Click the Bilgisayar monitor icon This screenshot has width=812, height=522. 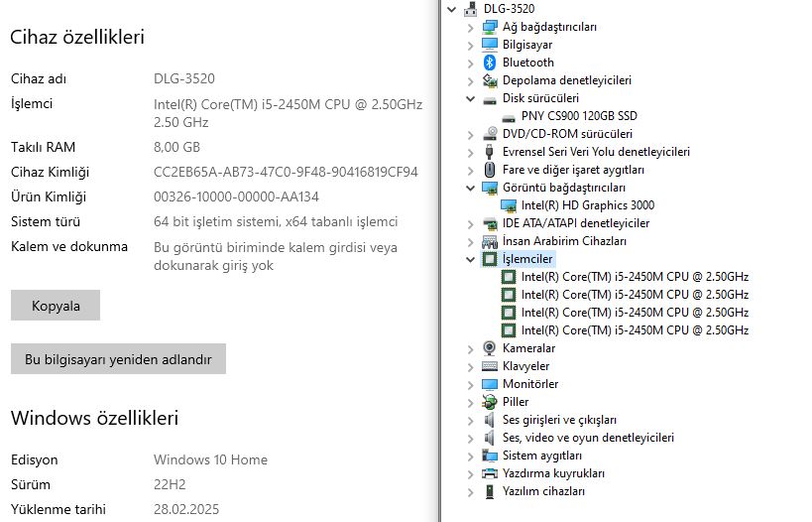coord(490,45)
